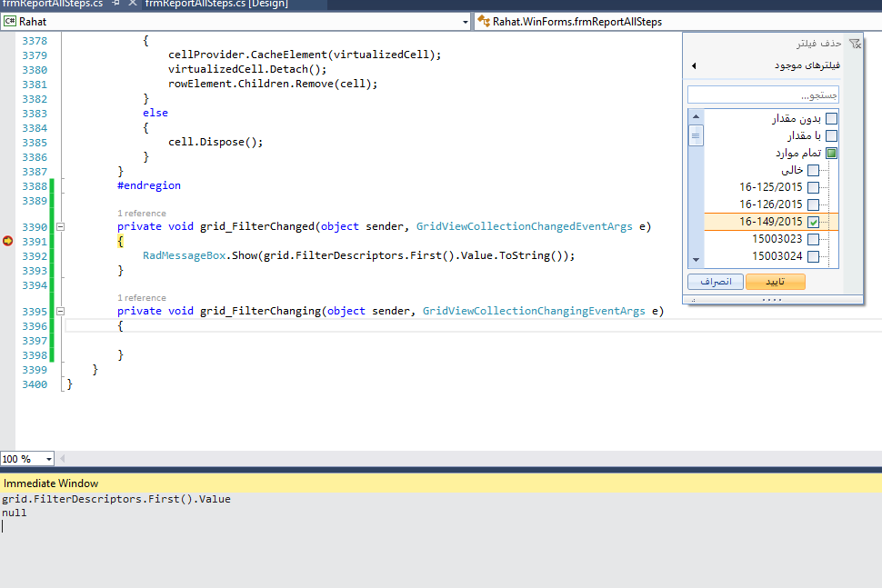Click GridViewCollectionChangingEventArgs on line 3395
Screen dimensions: 882x588
pos(534,311)
